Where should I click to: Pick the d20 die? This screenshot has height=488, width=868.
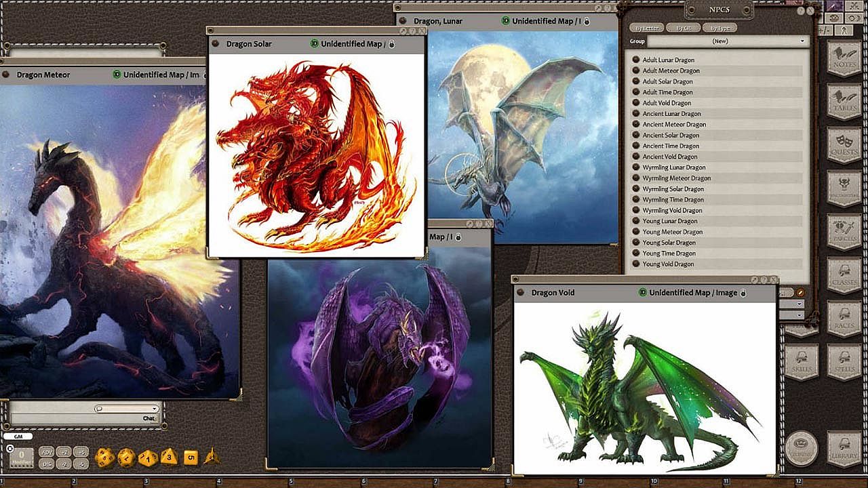(x=104, y=457)
